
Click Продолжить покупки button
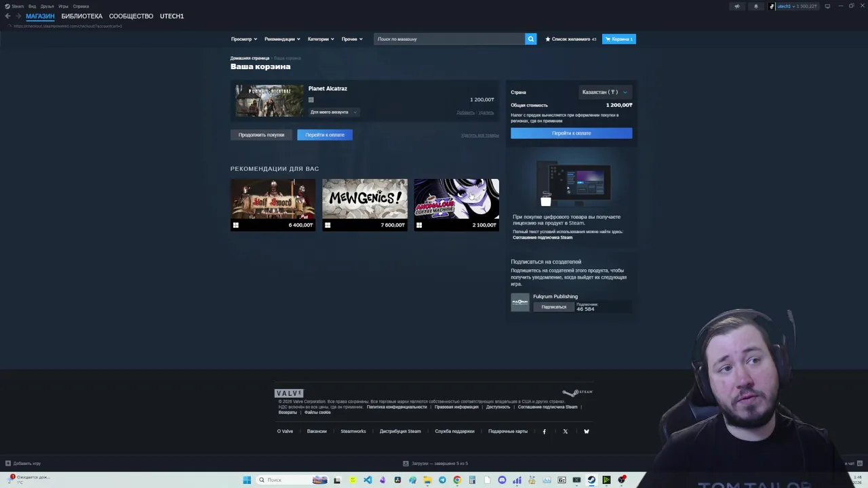261,135
